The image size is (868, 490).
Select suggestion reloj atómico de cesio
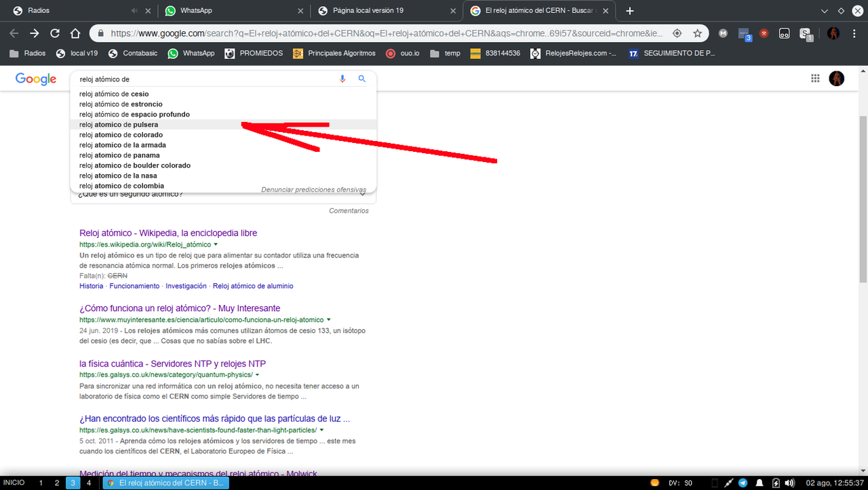pos(223,94)
